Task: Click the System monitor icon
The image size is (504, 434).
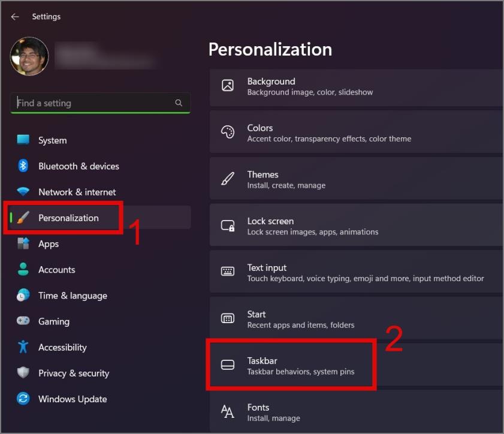Action: click(x=23, y=140)
